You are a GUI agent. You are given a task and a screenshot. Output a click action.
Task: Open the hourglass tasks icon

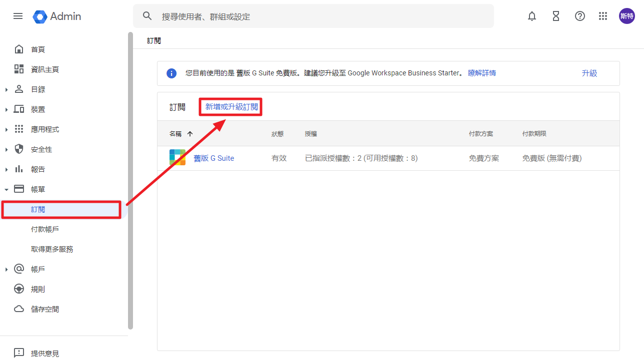556,16
